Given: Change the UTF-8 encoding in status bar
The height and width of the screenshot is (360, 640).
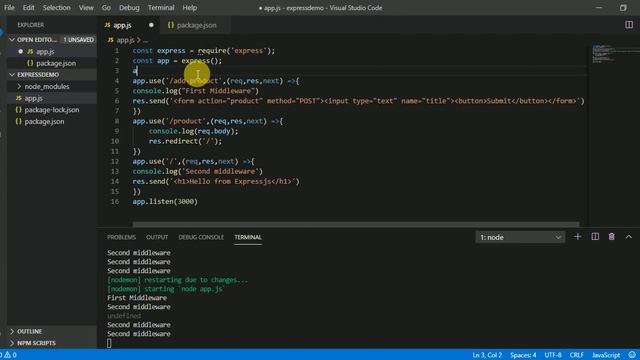Looking at the screenshot, I should click(x=553, y=355).
